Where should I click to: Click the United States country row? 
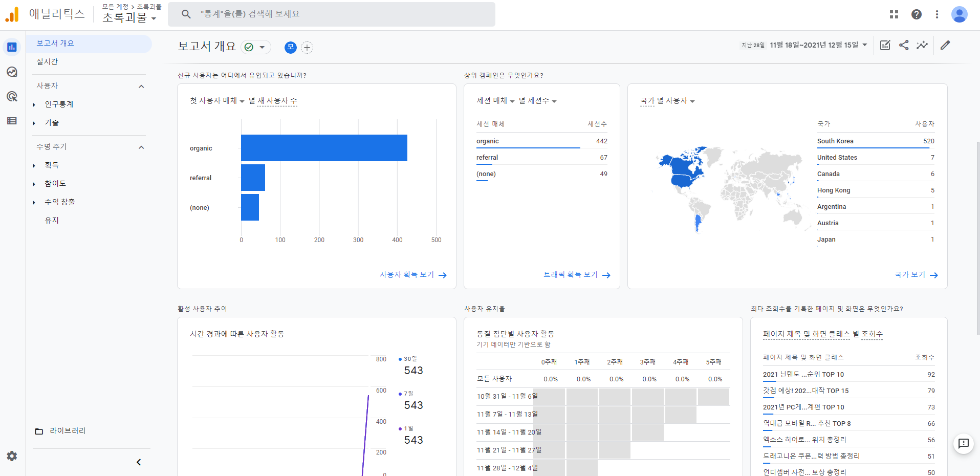click(876, 158)
